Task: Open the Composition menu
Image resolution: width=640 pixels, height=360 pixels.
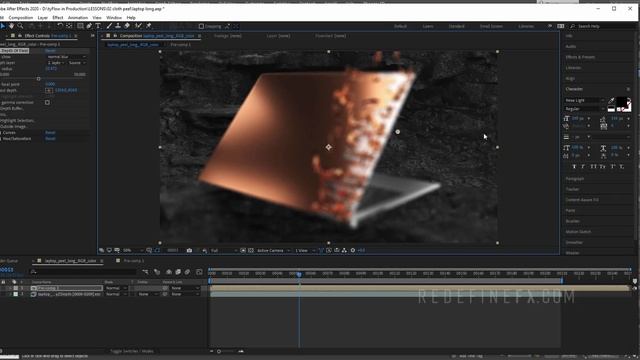Action: click(x=20, y=18)
